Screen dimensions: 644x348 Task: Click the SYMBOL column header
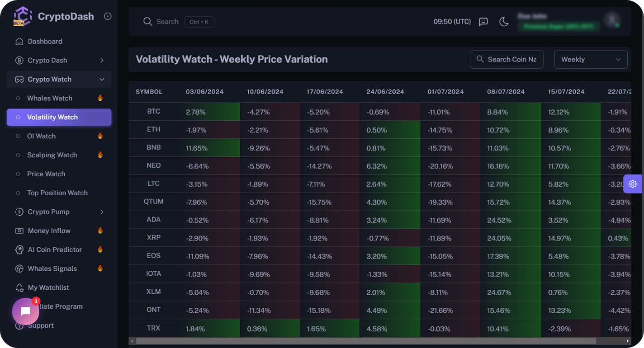149,92
